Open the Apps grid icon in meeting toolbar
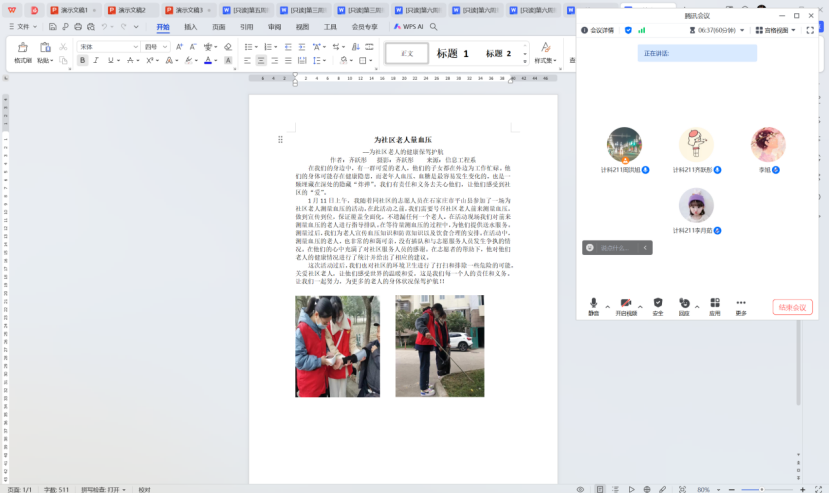829x493 pixels. 715,304
